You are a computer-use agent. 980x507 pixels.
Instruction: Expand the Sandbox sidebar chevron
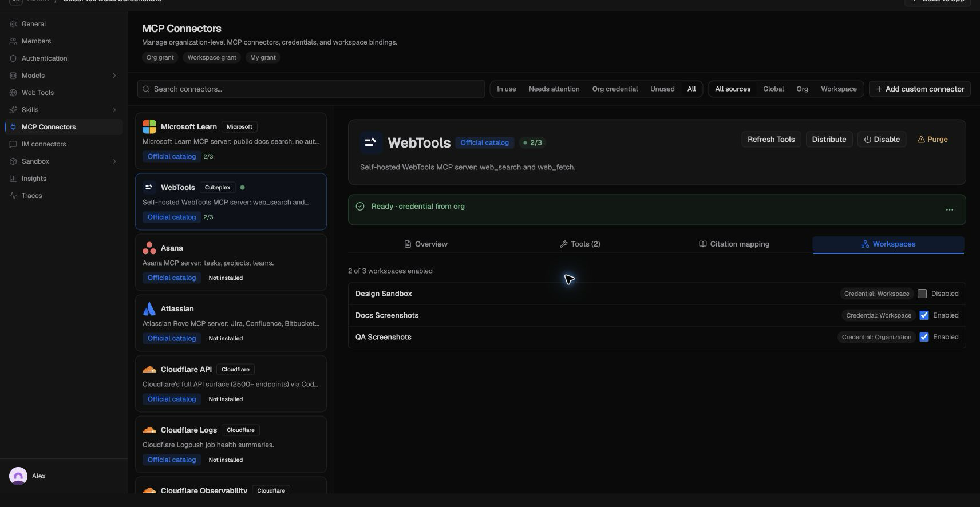tap(114, 161)
